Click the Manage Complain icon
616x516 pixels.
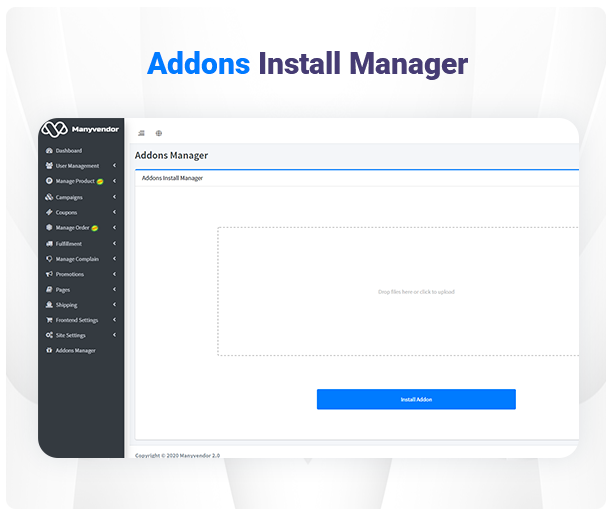click(x=49, y=259)
